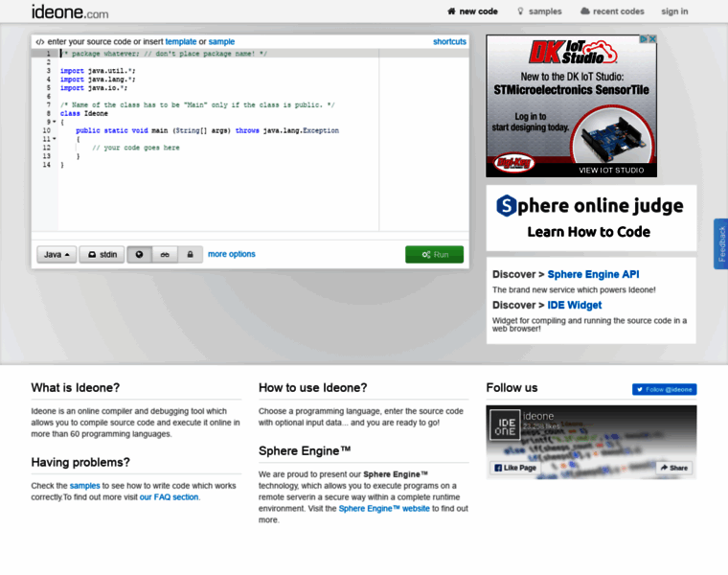Open the Sphere online judge banner
The height and width of the screenshot is (575, 728).
591,218
